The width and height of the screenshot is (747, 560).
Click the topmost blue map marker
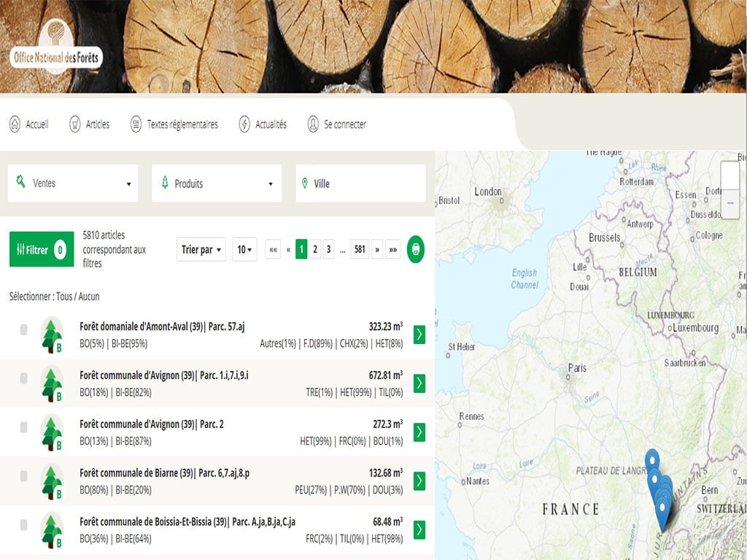652,459
